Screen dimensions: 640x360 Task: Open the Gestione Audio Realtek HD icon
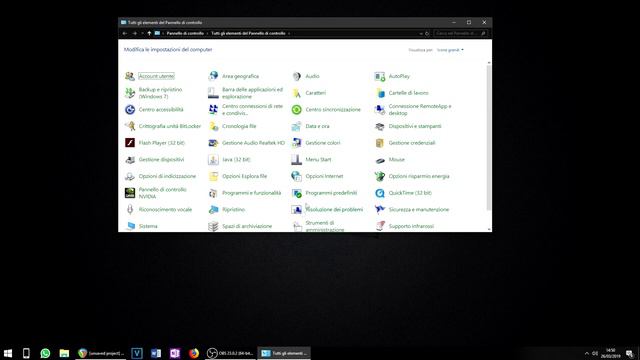(x=213, y=143)
